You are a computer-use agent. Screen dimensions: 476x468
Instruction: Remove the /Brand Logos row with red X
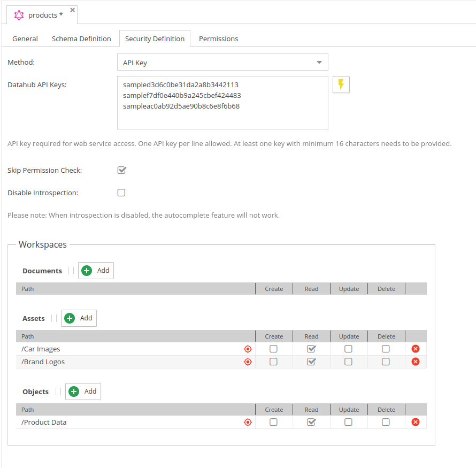[416, 362]
